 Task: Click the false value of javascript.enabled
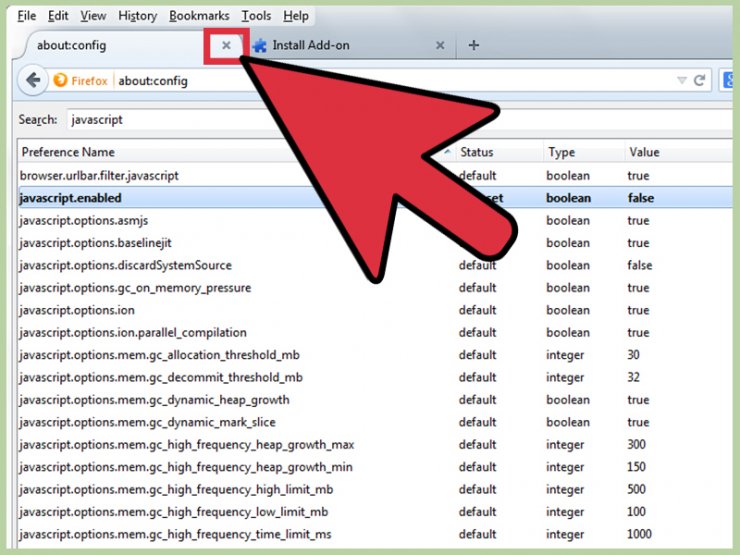point(640,198)
